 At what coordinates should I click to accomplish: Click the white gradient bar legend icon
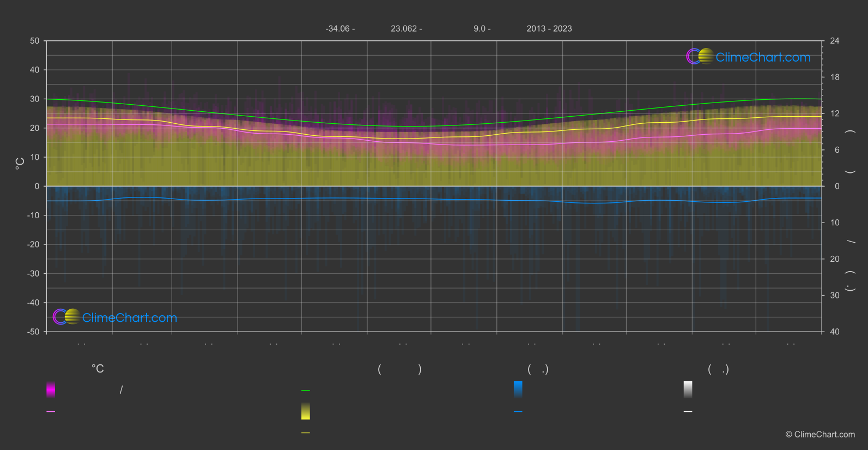pos(688,389)
